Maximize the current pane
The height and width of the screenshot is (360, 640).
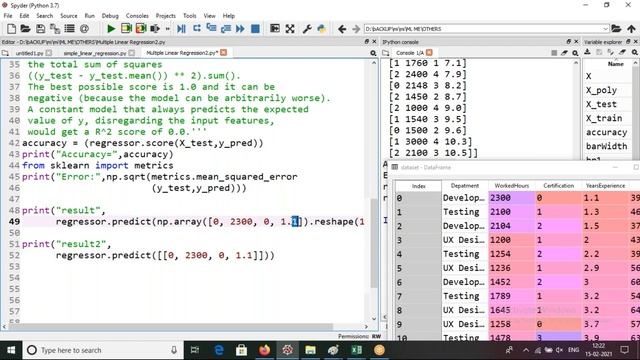tap(275, 29)
